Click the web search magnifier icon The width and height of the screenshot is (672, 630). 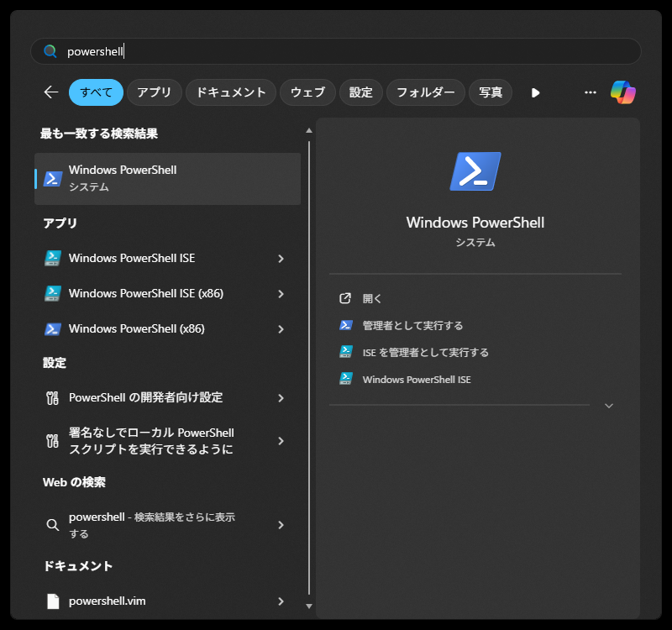(x=53, y=525)
